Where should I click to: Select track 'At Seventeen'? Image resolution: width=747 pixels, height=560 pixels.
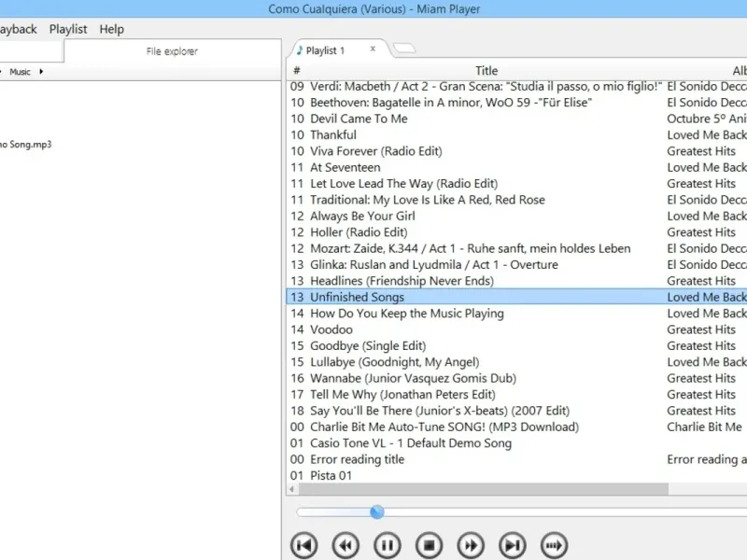[516, 167]
